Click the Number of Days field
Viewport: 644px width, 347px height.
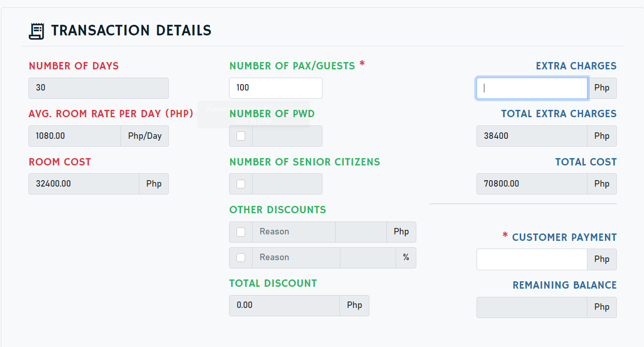coord(98,88)
